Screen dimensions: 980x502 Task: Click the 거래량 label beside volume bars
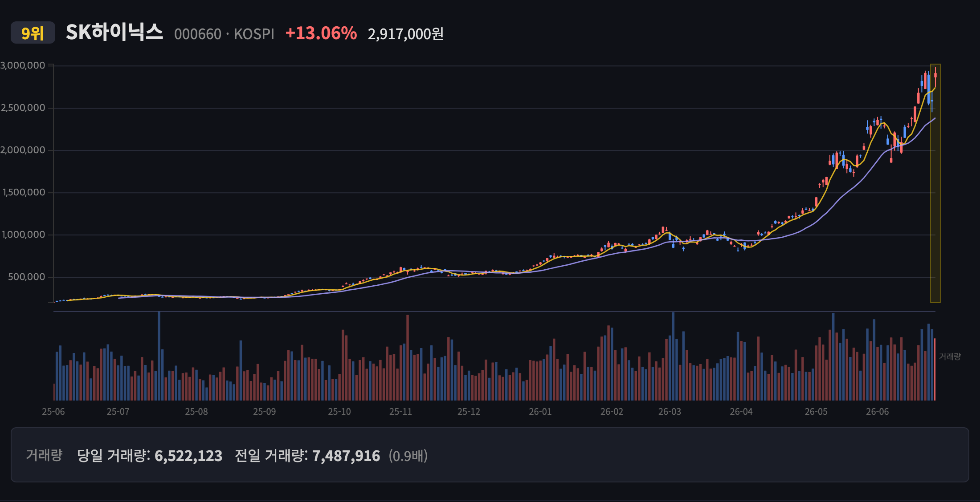pos(950,356)
